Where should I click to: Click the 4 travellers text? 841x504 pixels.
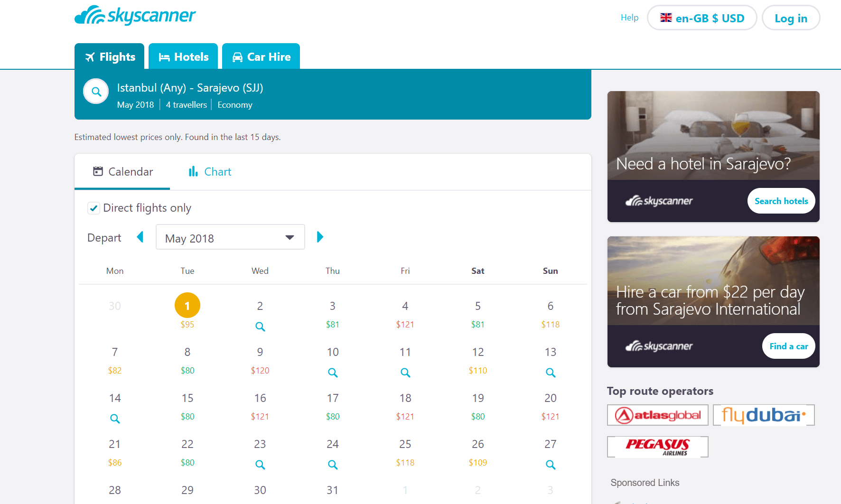click(x=187, y=105)
